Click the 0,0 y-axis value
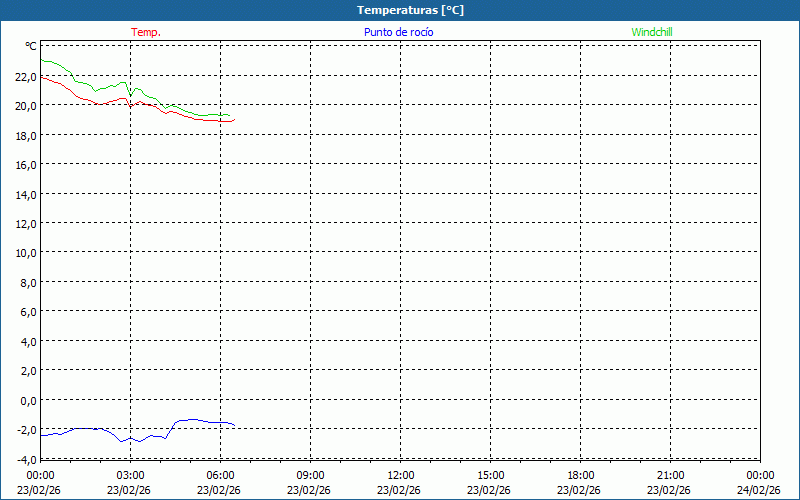This screenshot has width=800, height=500. pos(27,400)
